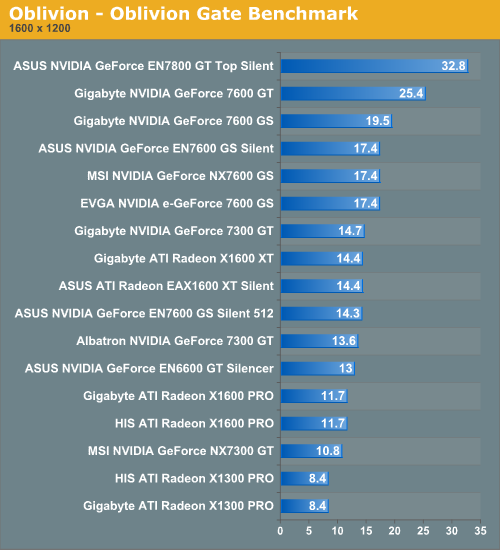Click the bar showing 13
Image resolution: width=500 pixels, height=550 pixels.
318,368
